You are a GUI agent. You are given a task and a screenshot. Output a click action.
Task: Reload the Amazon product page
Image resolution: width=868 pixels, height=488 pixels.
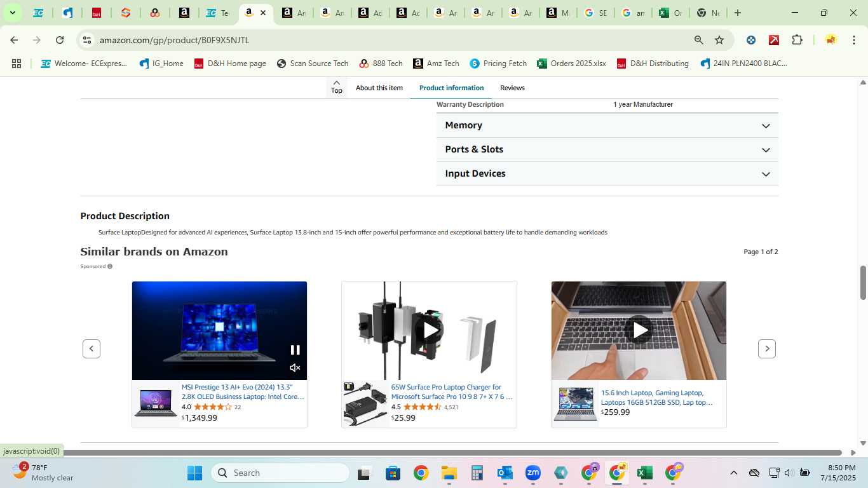[x=60, y=40]
